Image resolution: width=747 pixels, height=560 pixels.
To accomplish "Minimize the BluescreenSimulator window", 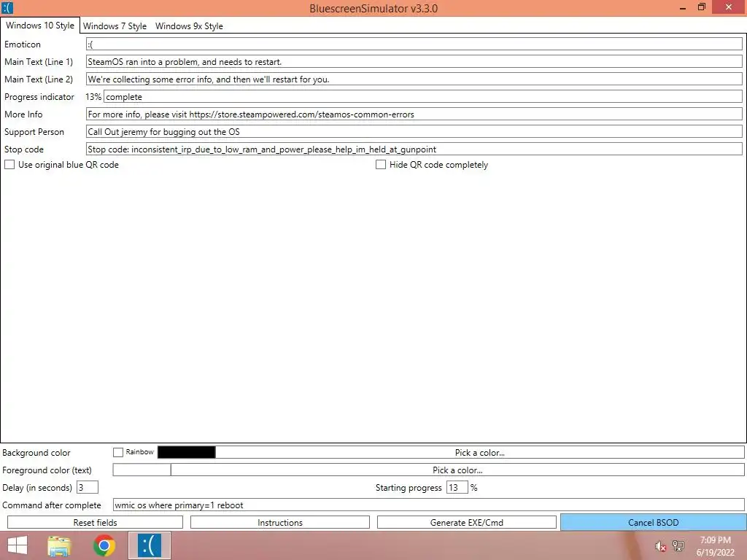I will (x=683, y=8).
